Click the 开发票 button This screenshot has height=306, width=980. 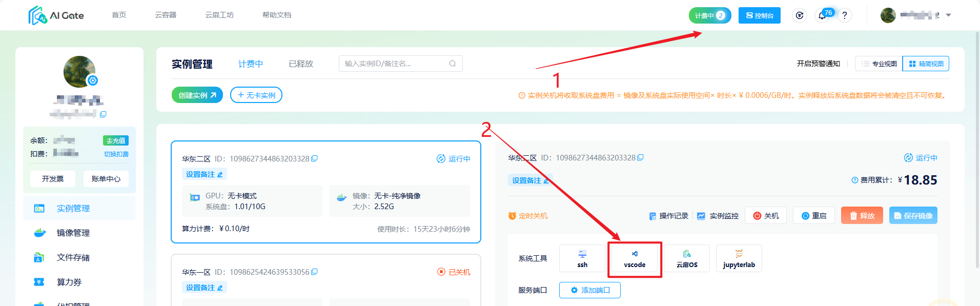point(53,179)
